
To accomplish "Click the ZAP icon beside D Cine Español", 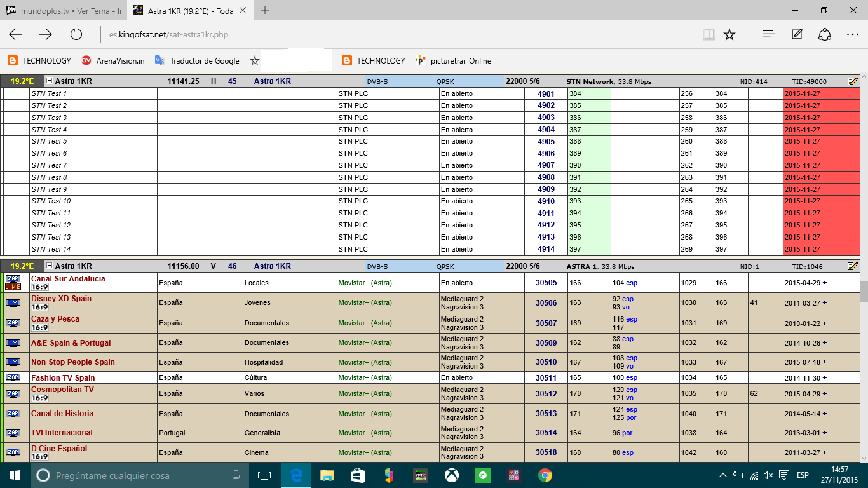I will [13, 452].
